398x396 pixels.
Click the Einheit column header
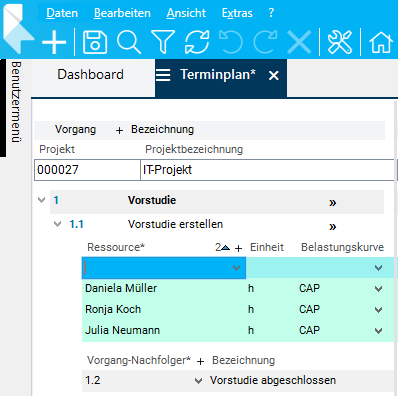pyautogui.click(x=267, y=247)
